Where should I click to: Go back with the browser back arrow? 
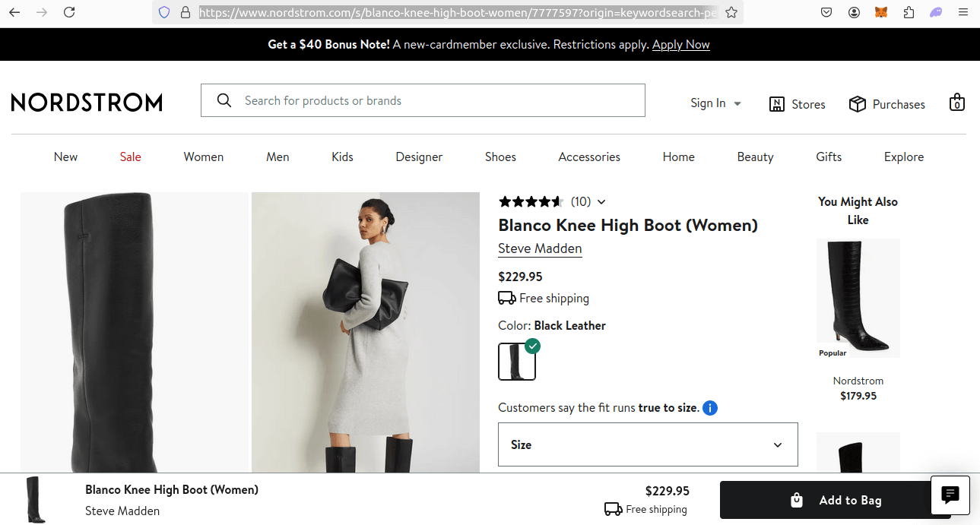14,12
